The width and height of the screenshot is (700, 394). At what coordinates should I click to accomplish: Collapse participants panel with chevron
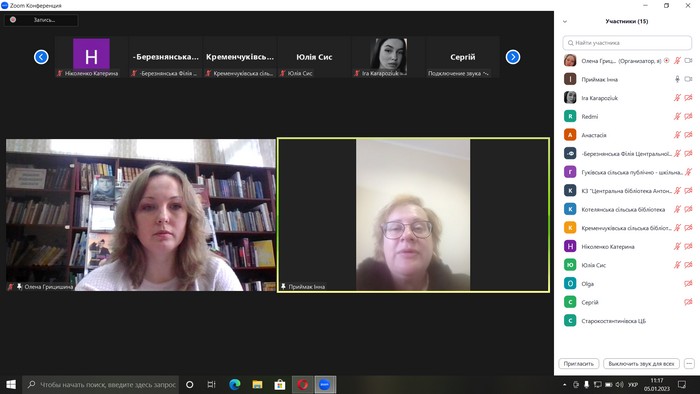565,21
